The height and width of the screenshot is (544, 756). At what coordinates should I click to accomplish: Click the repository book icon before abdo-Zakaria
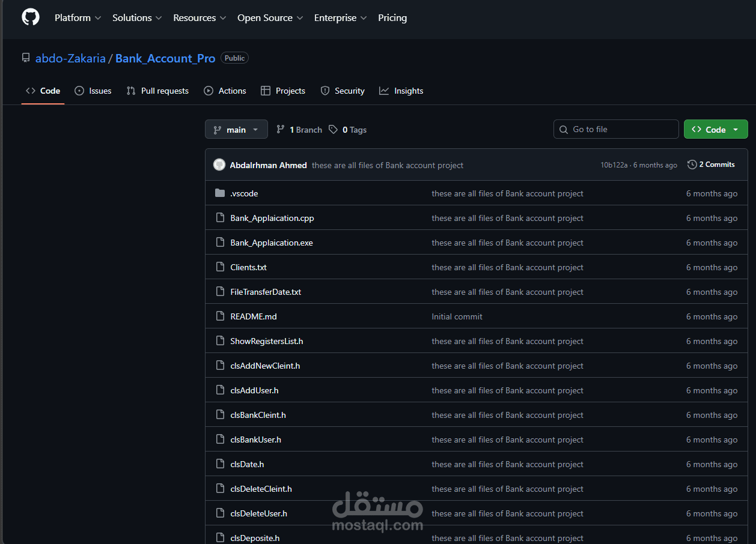coord(25,57)
